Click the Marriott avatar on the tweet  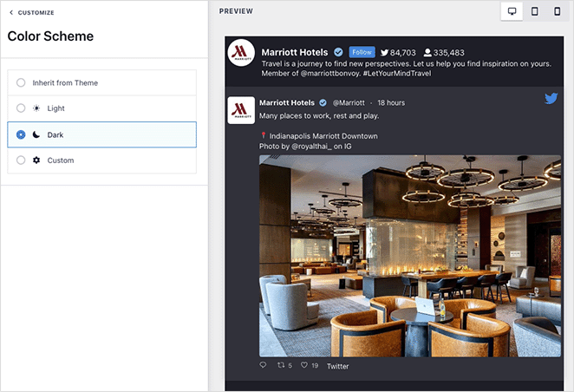click(x=241, y=110)
